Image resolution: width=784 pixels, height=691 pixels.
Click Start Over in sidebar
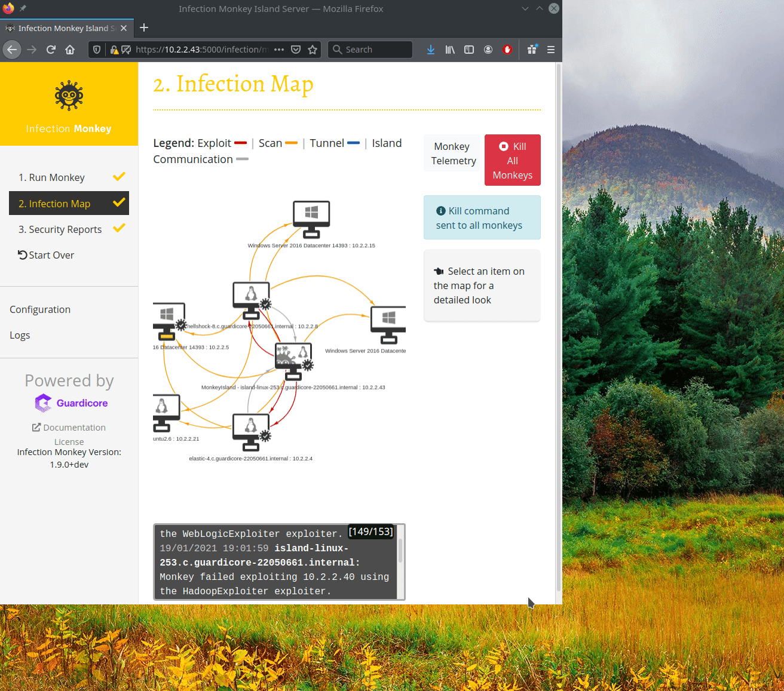coord(46,255)
